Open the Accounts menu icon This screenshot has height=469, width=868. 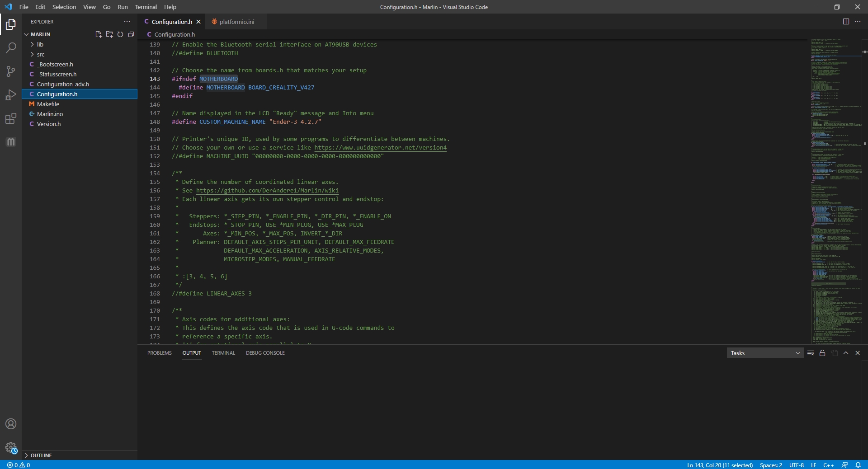coord(11,424)
